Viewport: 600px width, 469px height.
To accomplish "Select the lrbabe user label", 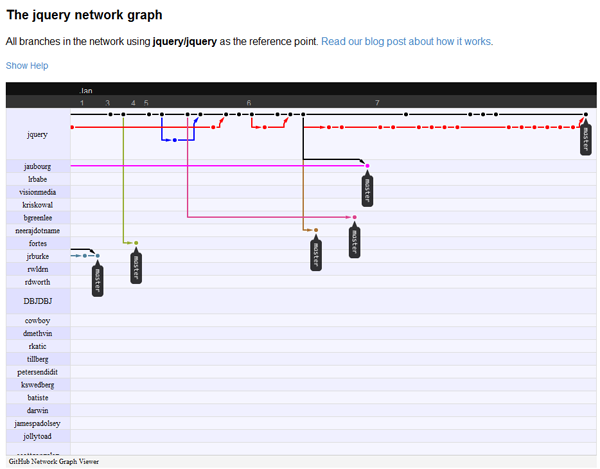I will 38,179.
